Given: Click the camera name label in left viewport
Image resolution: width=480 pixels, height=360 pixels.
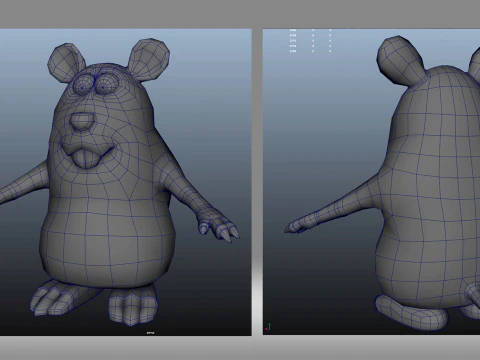Looking at the screenshot, I should pyautogui.click(x=151, y=333).
